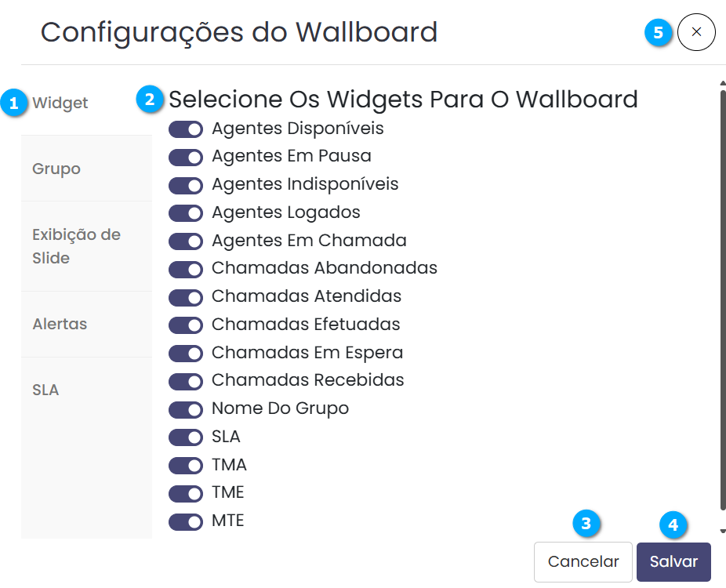Open the Widget tab
This screenshot has width=726, height=588.
(x=60, y=103)
